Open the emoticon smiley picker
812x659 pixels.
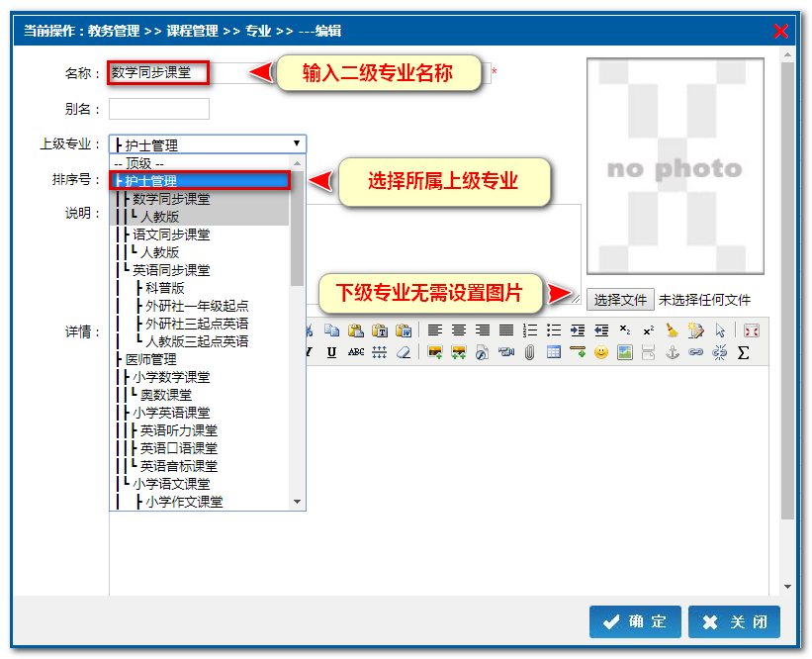pyautogui.click(x=600, y=352)
